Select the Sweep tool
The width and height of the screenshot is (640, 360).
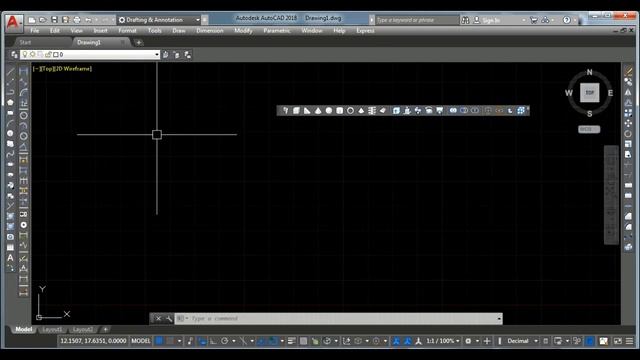[x=418, y=111]
